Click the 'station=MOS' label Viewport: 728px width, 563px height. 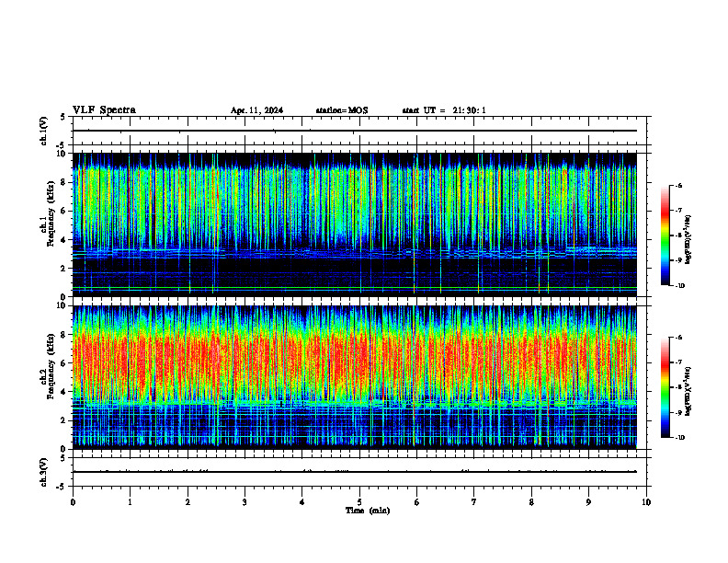coord(342,110)
